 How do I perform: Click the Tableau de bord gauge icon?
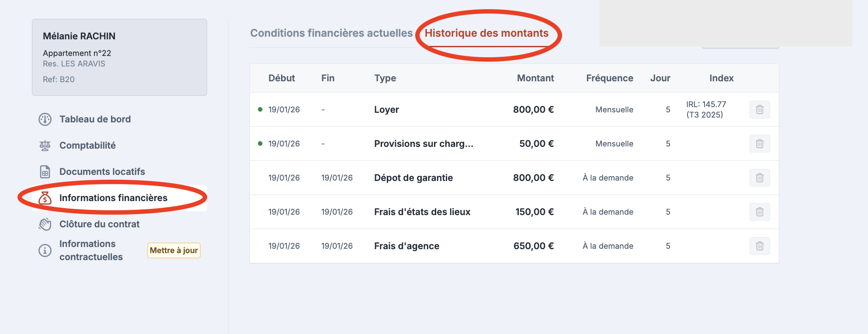pyautogui.click(x=45, y=119)
